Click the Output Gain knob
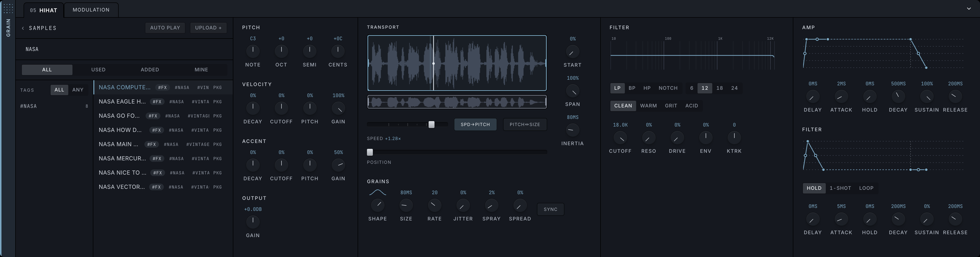Viewport: 980px width, 257px height. [x=253, y=222]
